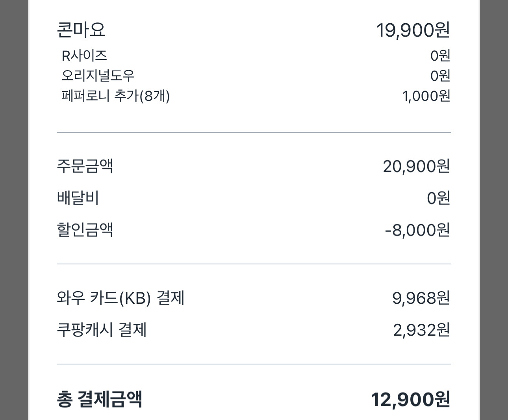Select the 1,000원 pepperoni add-on price

tap(426, 96)
